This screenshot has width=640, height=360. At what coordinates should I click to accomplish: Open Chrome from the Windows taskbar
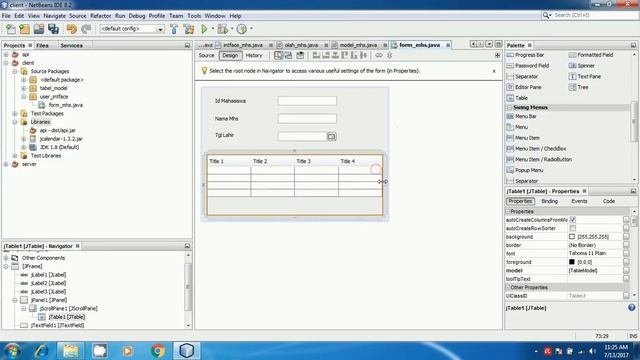point(158,351)
